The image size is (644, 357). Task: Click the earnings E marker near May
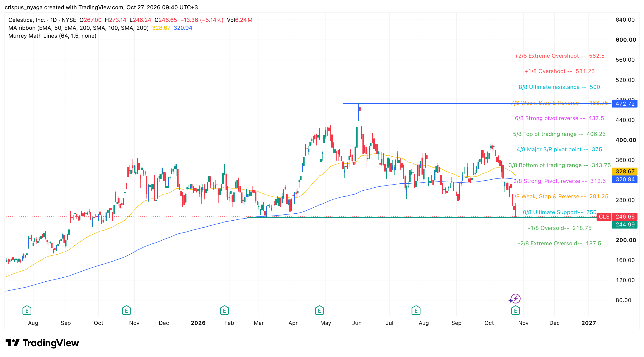point(319,310)
